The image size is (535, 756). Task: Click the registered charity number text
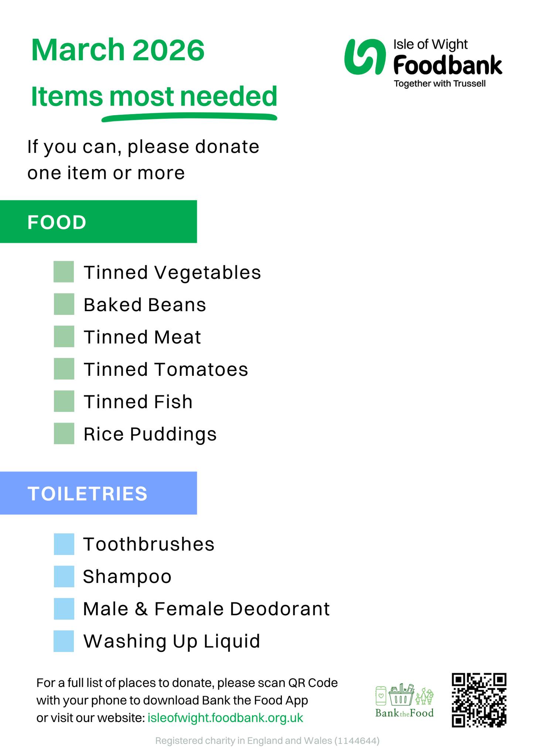[x=267, y=741]
